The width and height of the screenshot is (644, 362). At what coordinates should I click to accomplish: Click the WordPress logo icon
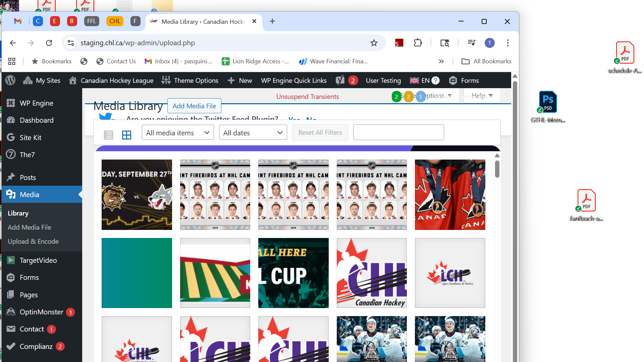click(x=10, y=80)
